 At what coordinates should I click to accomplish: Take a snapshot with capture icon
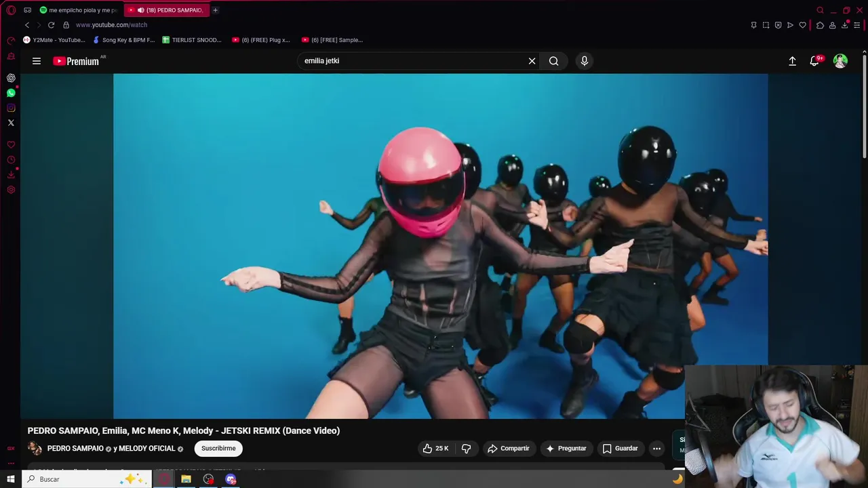click(x=766, y=25)
